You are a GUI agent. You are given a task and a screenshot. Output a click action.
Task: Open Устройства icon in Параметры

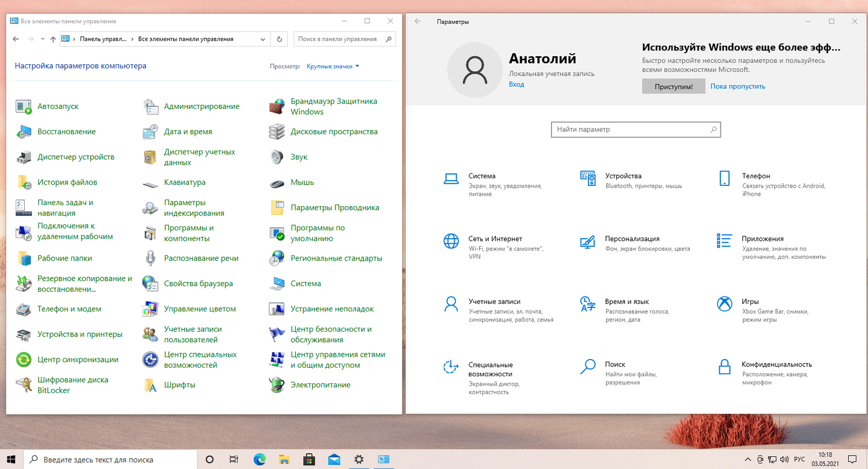point(588,178)
